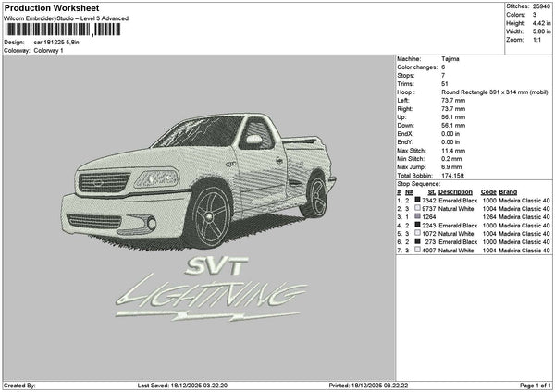Click the EndX value 0.00 in
This screenshot has width=555, height=392.
[450, 134]
